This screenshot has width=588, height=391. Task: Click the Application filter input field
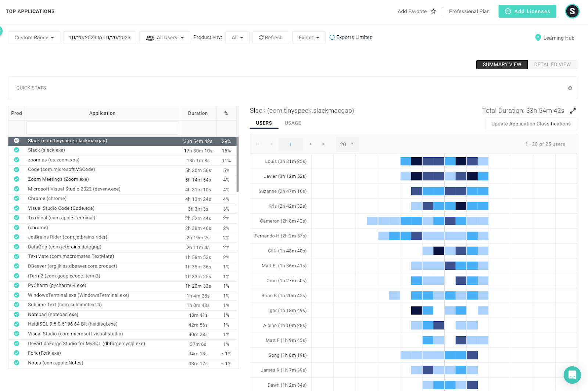102,128
